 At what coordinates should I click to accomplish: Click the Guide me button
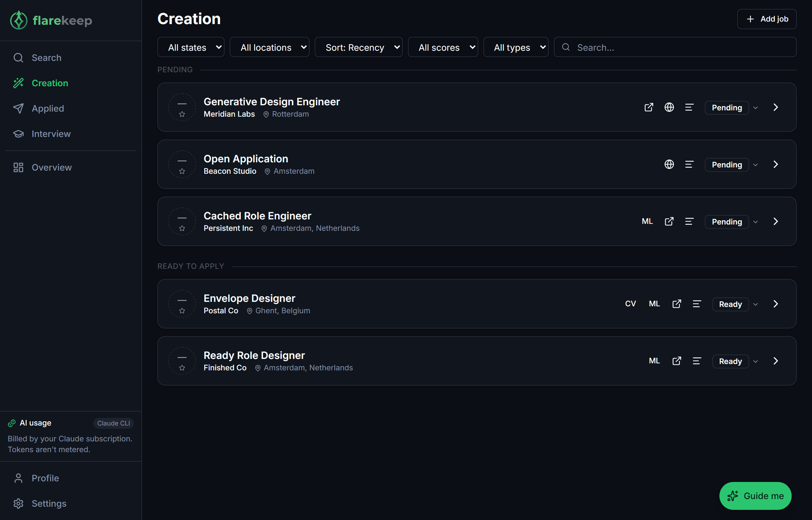coord(755,496)
